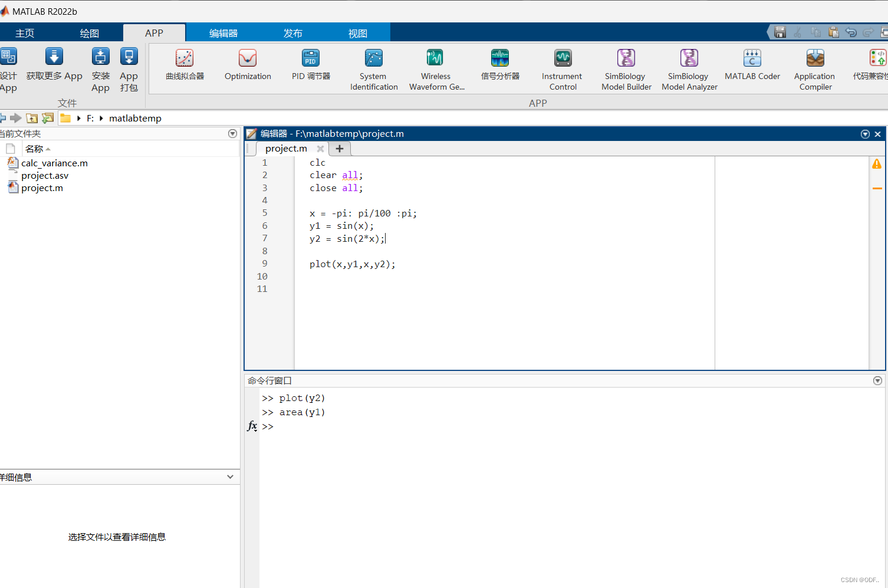Switch to the 主页 (Home) ribbon tab
Screen dimensions: 888x588
pyautogui.click(x=25, y=33)
